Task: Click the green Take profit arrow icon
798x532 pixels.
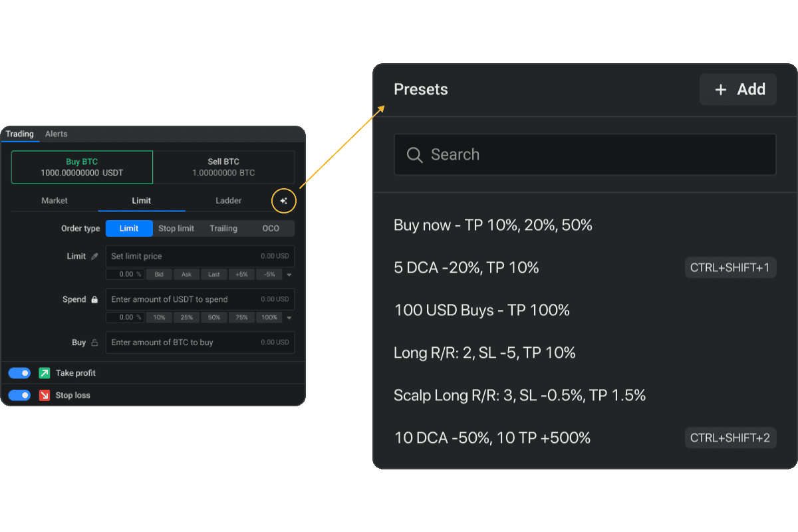Action: tap(45, 373)
